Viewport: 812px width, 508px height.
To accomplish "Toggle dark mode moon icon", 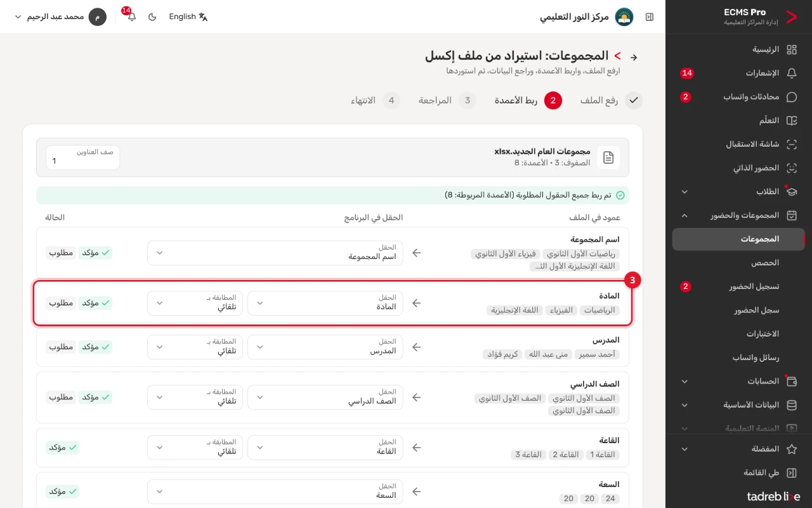I will pyautogui.click(x=152, y=17).
